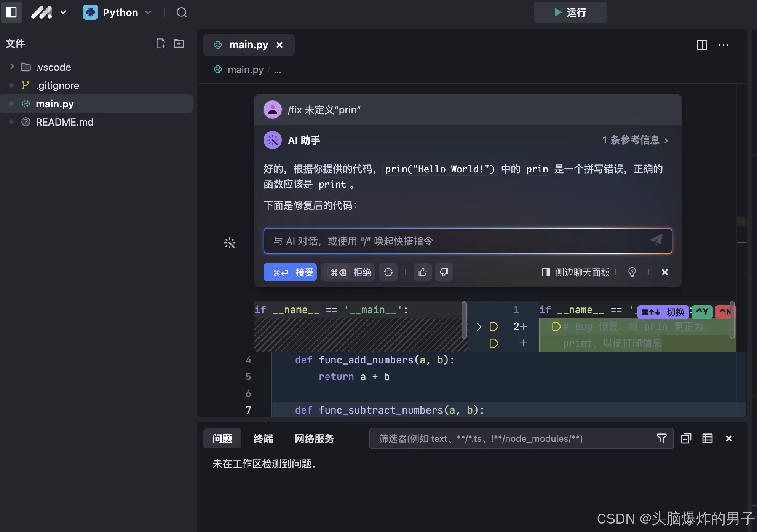The height and width of the screenshot is (532, 757).
Task: Regenerate the AI suggestion with refresh icon
Action: 388,272
